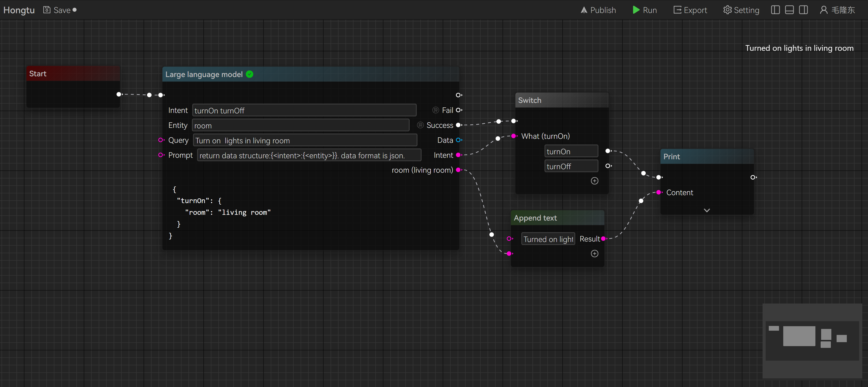Expand Content section chevron in Print node
The height and width of the screenshot is (387, 868).
click(x=707, y=210)
